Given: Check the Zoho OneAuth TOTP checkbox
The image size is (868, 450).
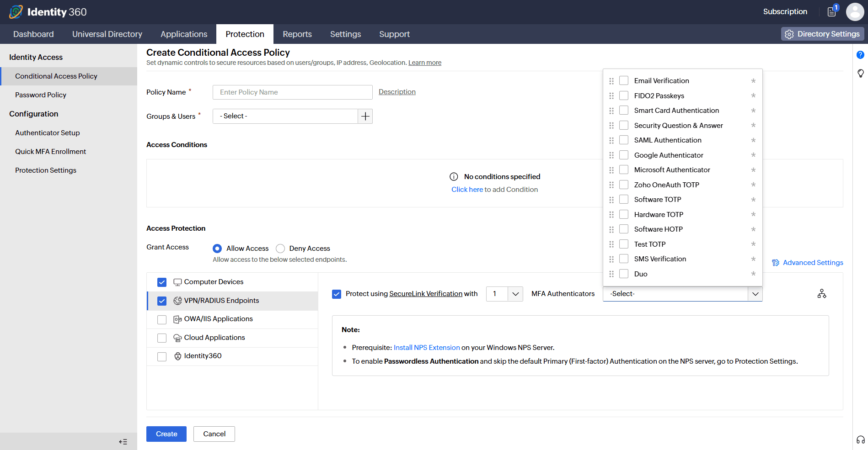Looking at the screenshot, I should point(624,185).
